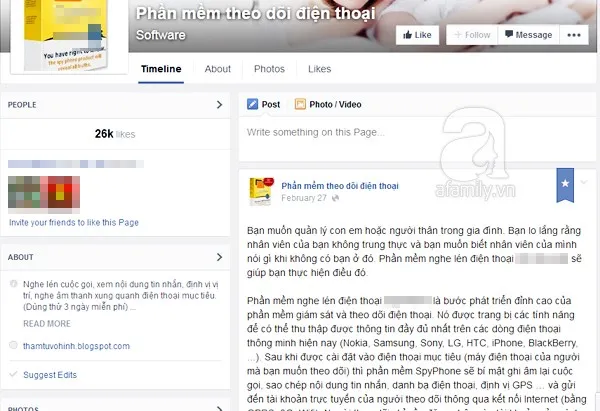Open the Photos tab
The image size is (600, 411).
coord(269,69)
